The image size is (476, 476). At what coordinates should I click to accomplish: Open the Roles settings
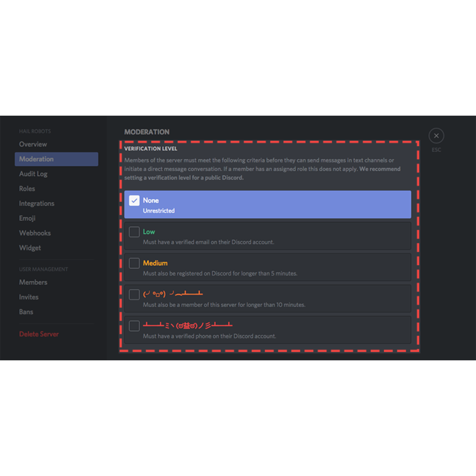tap(27, 189)
